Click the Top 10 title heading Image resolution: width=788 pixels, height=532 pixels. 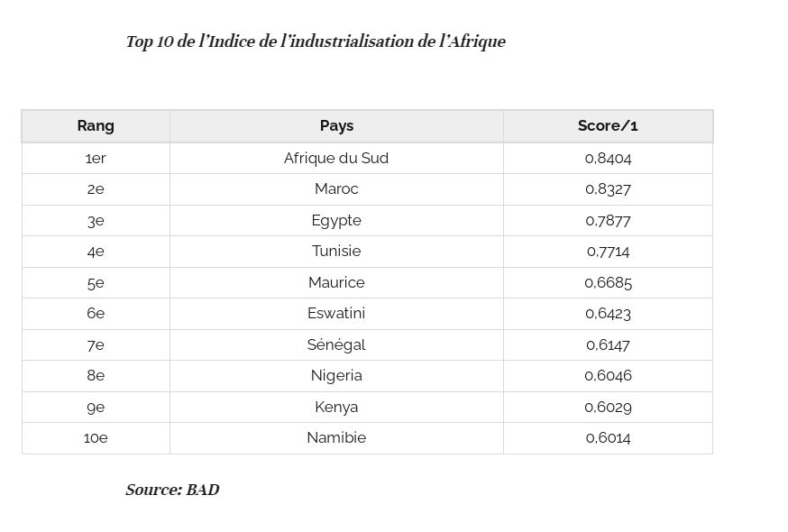(x=316, y=41)
